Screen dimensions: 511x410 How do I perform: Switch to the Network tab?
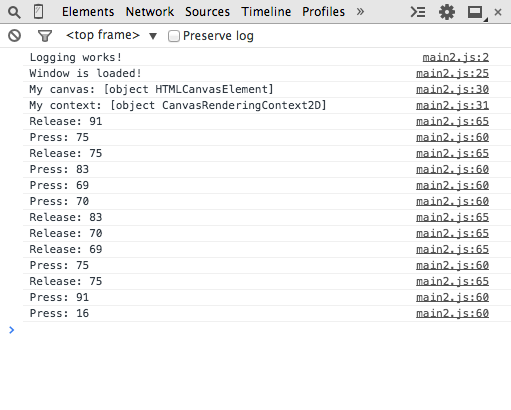tap(150, 12)
